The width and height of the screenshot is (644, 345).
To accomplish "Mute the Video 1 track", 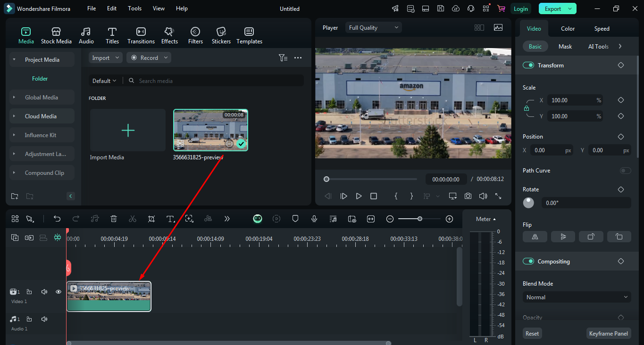I will tap(44, 292).
